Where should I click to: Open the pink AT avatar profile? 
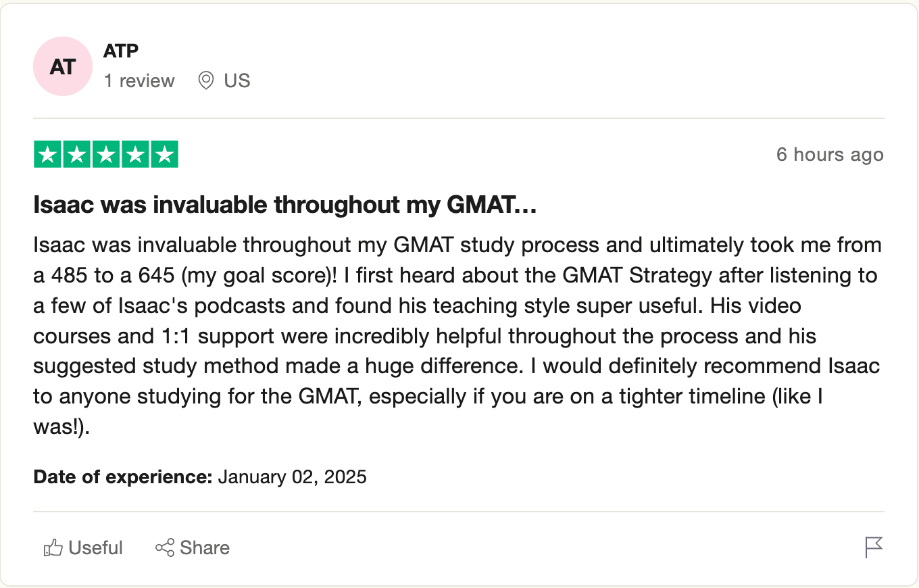(x=63, y=66)
